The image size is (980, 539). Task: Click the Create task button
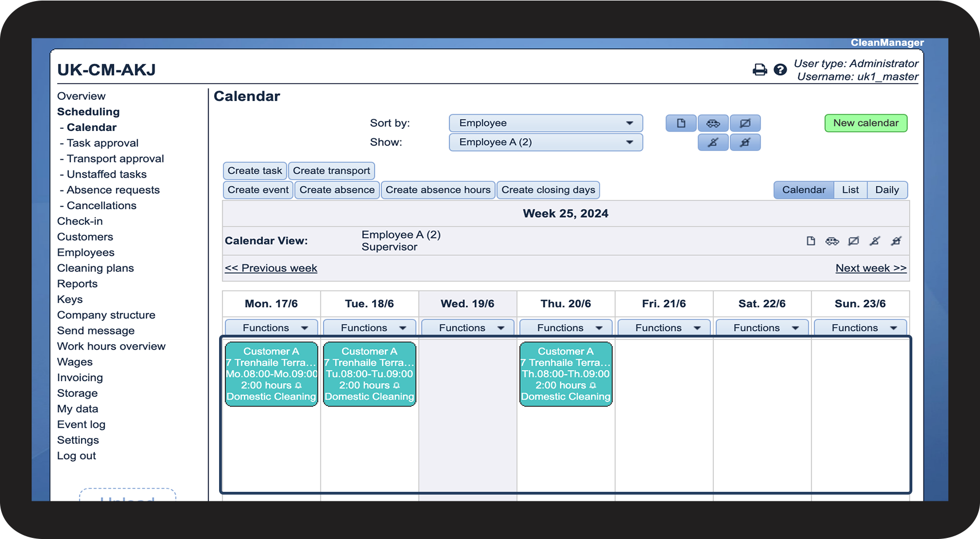click(255, 171)
